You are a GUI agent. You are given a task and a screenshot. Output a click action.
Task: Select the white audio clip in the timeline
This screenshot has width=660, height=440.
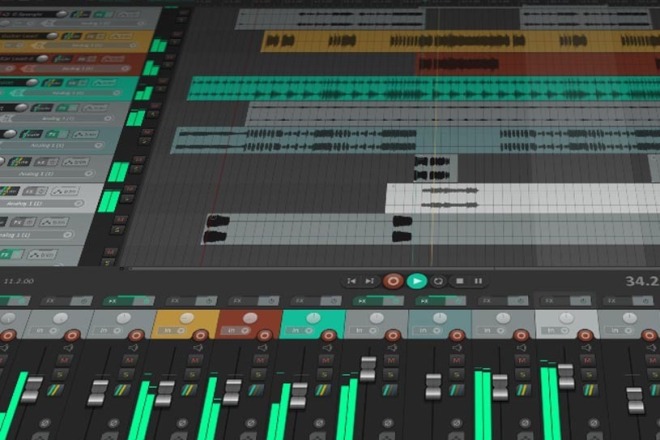pos(522,198)
